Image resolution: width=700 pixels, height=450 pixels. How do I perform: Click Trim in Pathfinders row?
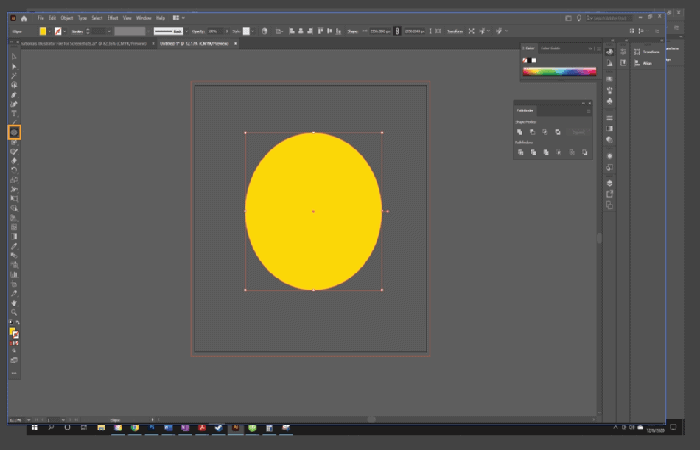point(533,152)
